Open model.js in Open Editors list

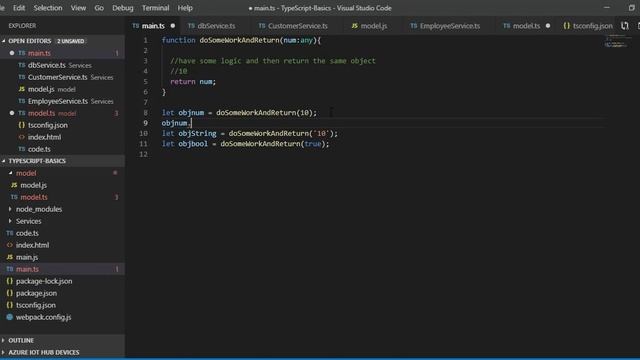tap(62, 89)
